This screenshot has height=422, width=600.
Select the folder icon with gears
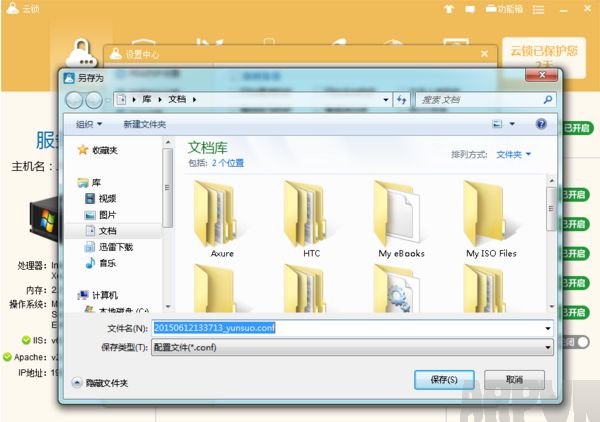398,289
